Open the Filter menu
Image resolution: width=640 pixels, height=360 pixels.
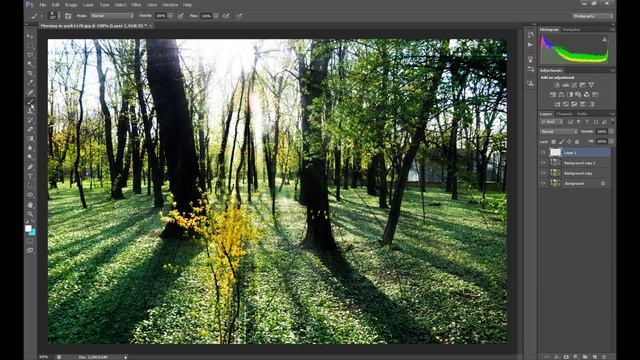[x=136, y=5]
